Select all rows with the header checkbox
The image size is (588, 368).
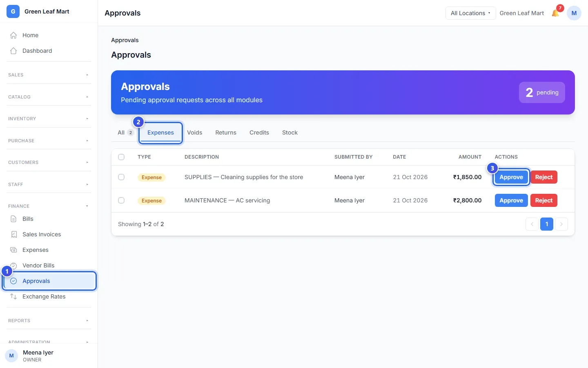point(121,157)
